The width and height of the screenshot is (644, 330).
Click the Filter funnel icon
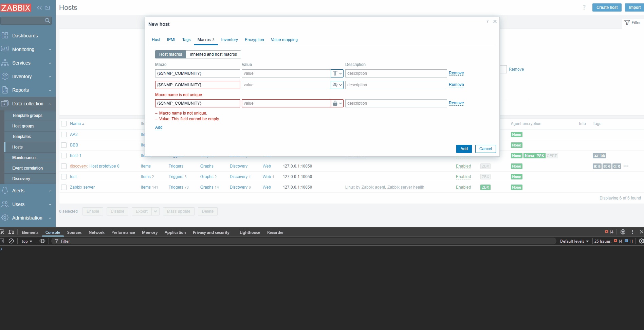(627, 23)
